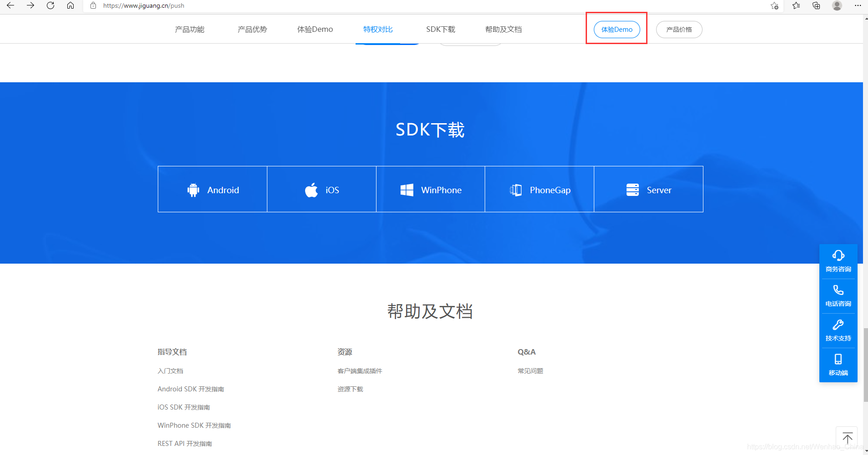
Task: Jump back to top of page
Action: pyautogui.click(x=847, y=438)
